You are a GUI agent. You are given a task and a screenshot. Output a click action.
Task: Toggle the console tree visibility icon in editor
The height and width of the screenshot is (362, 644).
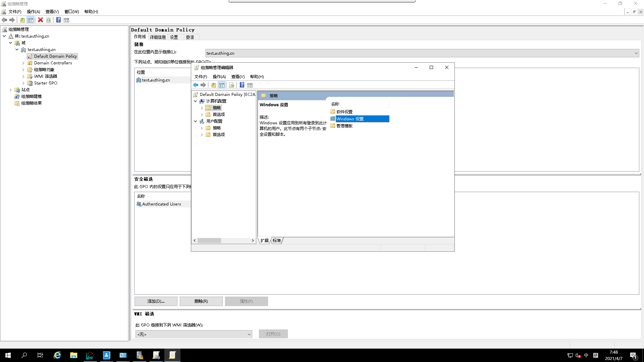coord(222,85)
